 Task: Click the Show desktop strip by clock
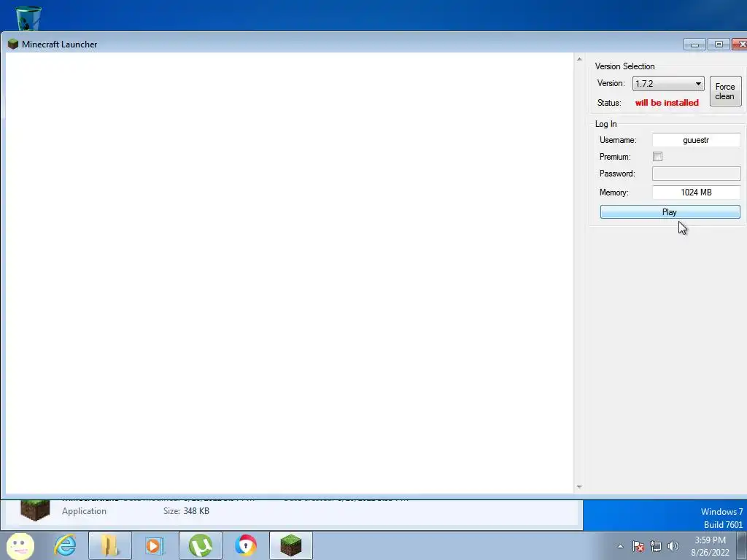742,545
